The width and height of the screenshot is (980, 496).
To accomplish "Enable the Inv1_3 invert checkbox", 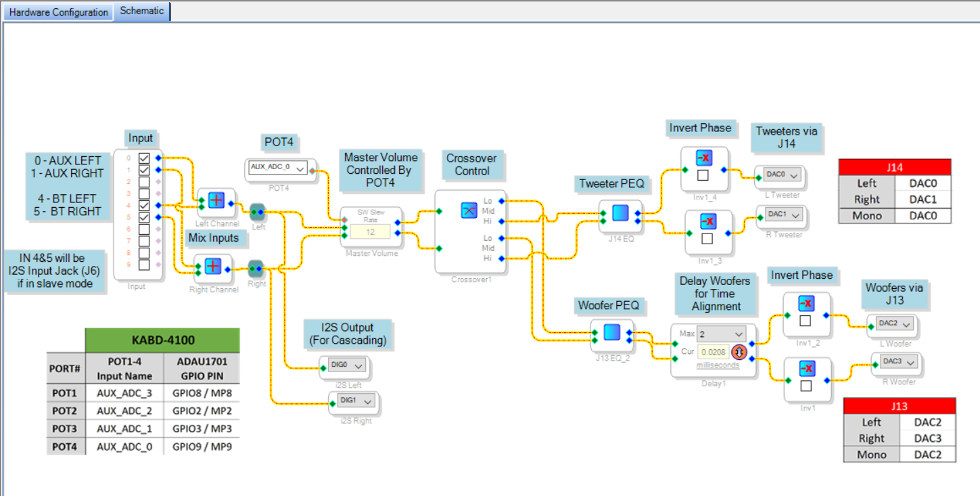I will click(x=707, y=238).
